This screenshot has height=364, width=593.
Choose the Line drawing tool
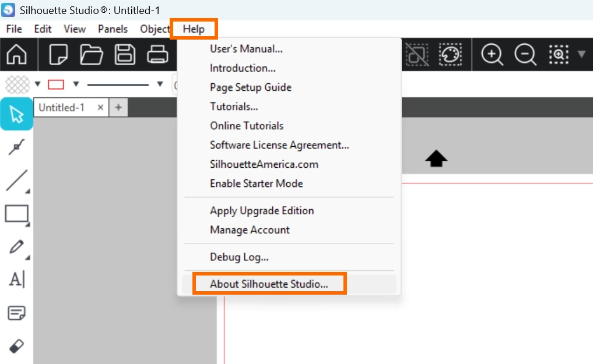click(17, 181)
